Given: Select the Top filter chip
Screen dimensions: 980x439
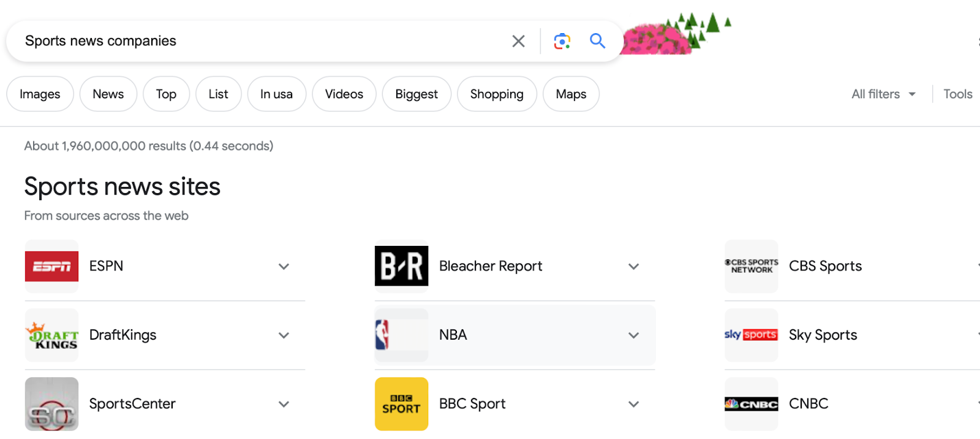Looking at the screenshot, I should click(166, 94).
